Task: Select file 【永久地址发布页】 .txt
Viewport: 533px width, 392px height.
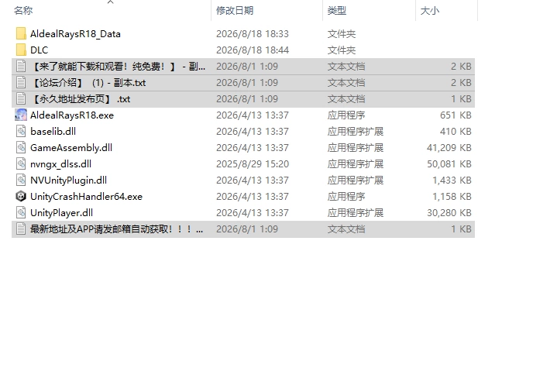Action: (81, 99)
